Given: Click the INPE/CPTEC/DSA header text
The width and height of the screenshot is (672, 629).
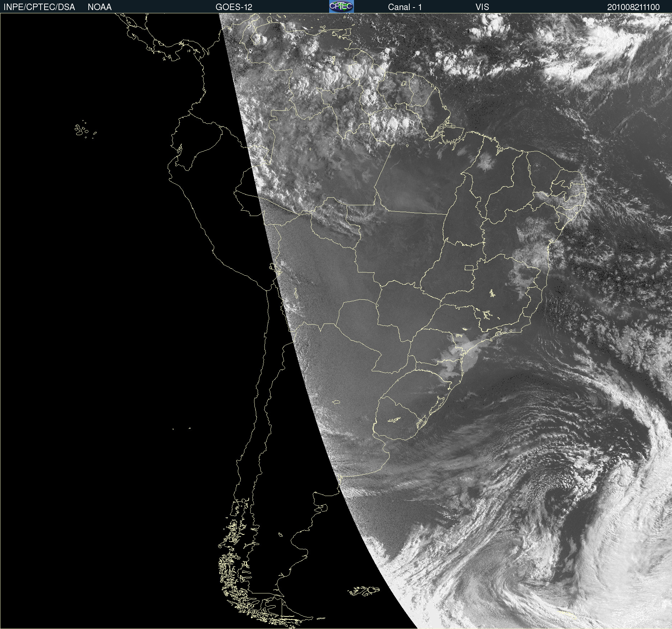Looking at the screenshot, I should tap(39, 7).
